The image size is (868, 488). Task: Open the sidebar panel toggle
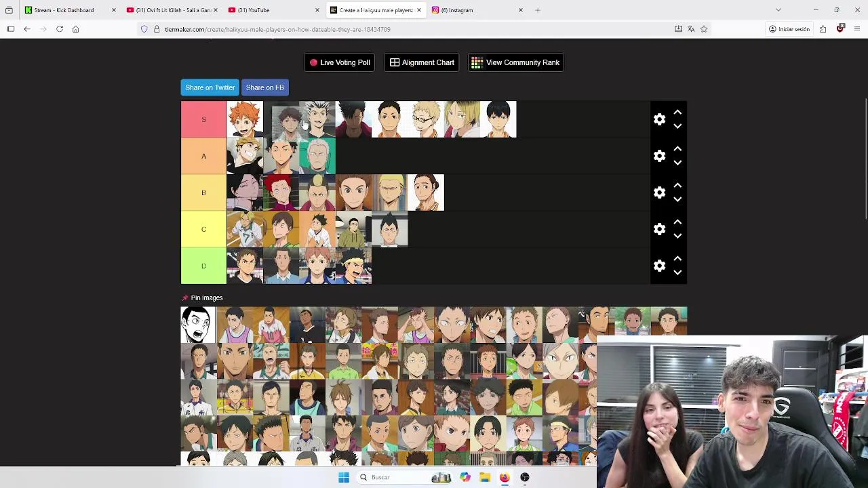pyautogui.click(x=11, y=29)
